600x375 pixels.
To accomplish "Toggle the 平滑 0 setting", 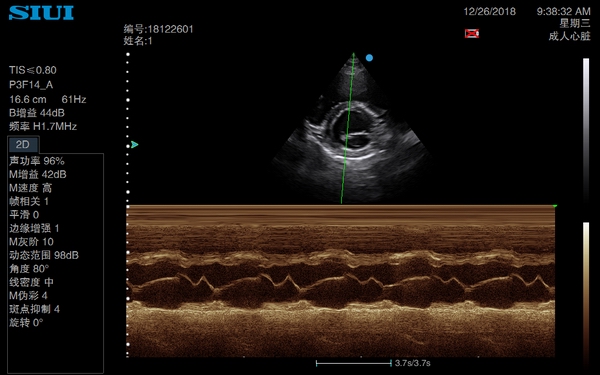I will click(24, 215).
